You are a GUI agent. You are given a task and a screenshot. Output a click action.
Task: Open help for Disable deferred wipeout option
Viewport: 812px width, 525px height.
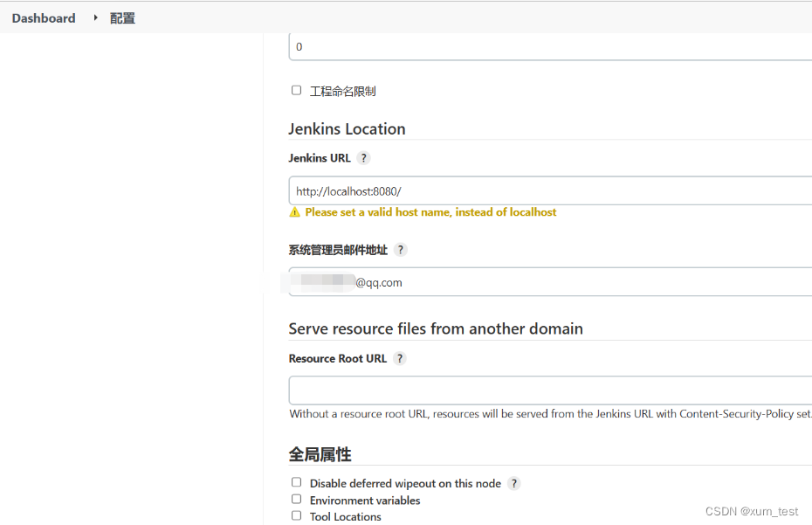click(513, 483)
